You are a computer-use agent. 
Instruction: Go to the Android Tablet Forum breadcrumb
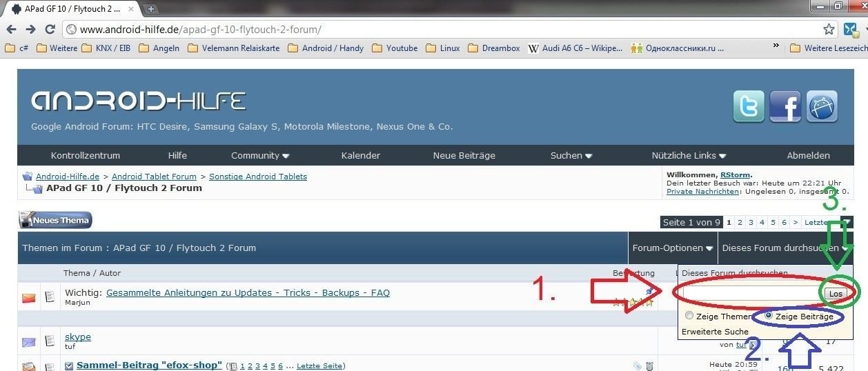[x=154, y=177]
